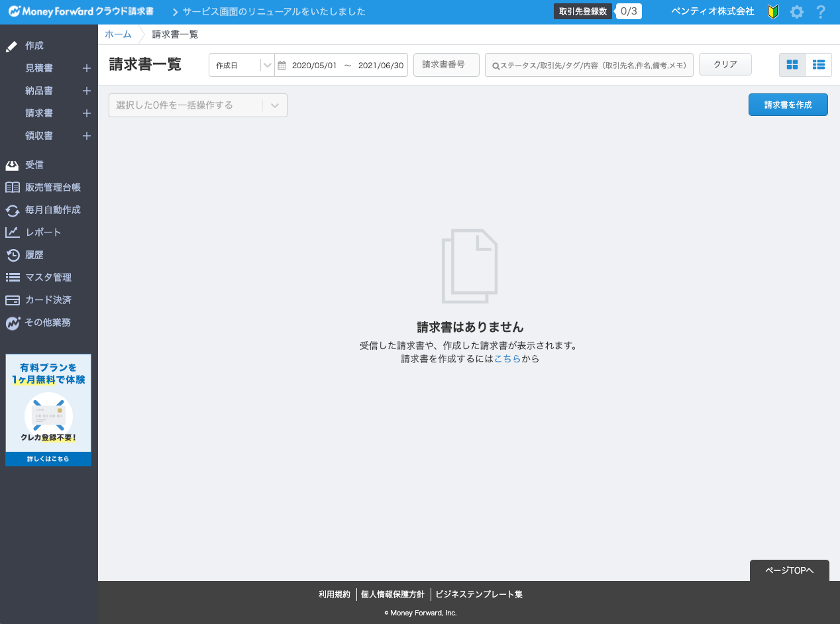Viewport: 840px width, 624px height.
Task: Click the 販売管理台帳 book icon
Action: pyautogui.click(x=12, y=187)
